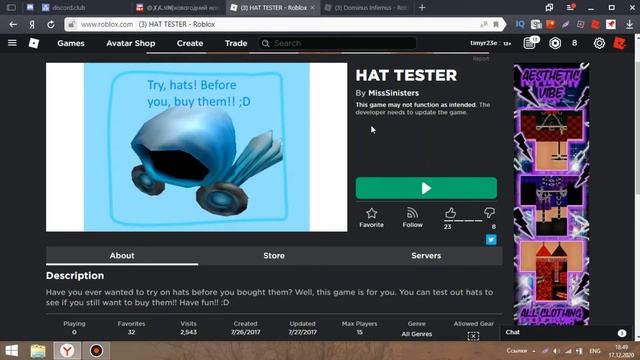Open the Windows Start menu
This screenshot has height=360, width=640.
[x=11, y=351]
